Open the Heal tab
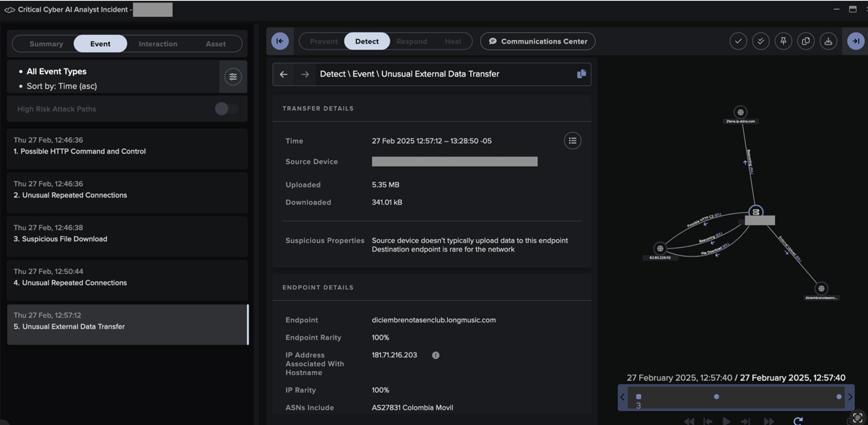868x425 pixels. [x=453, y=41]
